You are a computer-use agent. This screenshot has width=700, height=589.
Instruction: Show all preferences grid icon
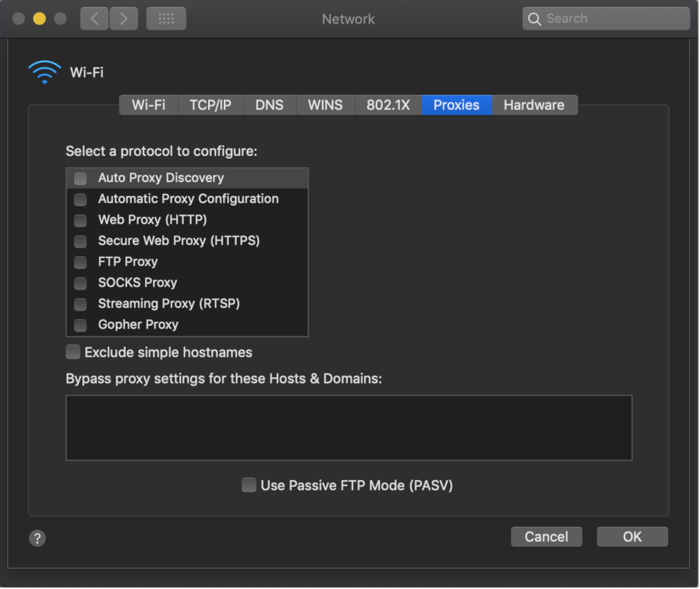tap(166, 19)
